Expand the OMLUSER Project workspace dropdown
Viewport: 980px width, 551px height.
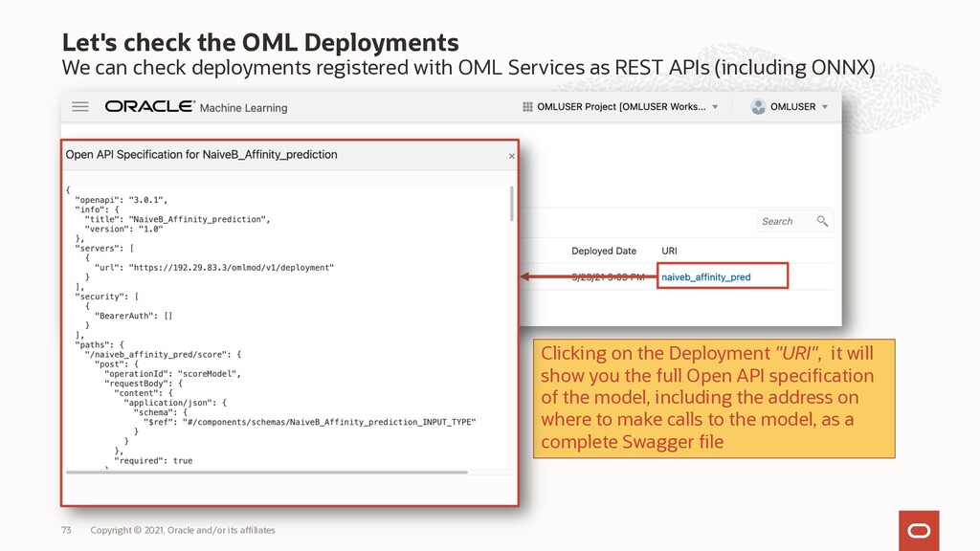point(715,107)
